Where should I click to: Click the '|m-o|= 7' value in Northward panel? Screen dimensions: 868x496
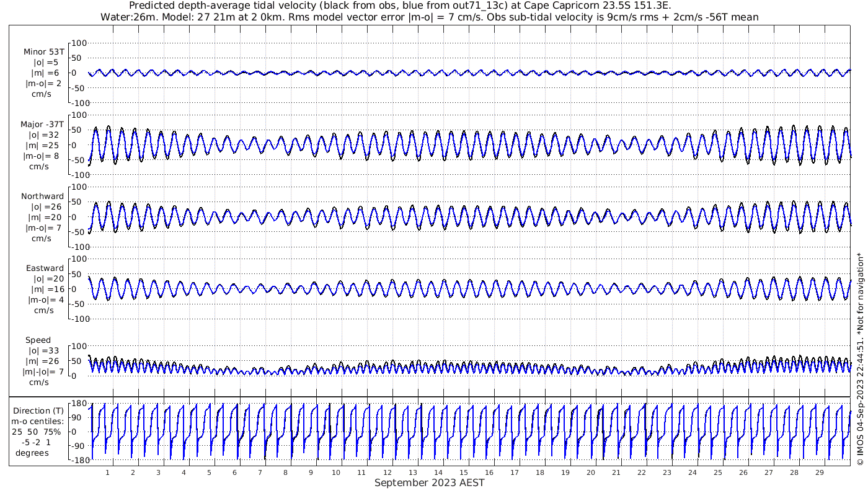tap(43, 228)
